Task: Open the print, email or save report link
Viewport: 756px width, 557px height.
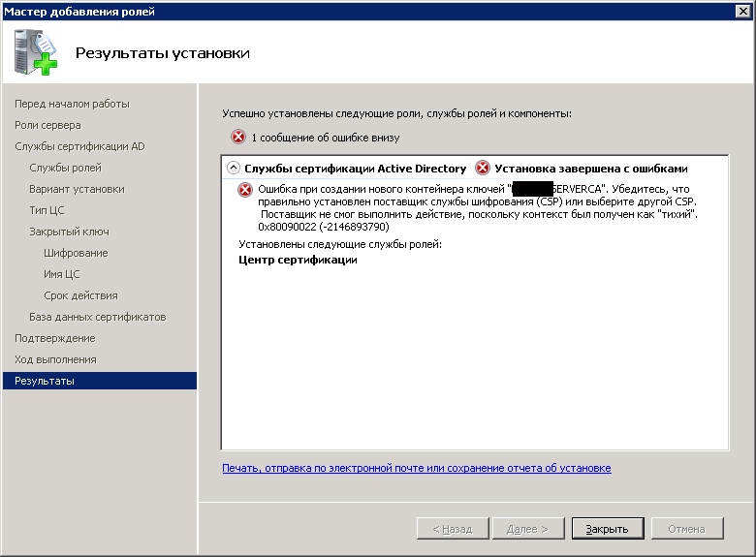Action: tap(416, 468)
